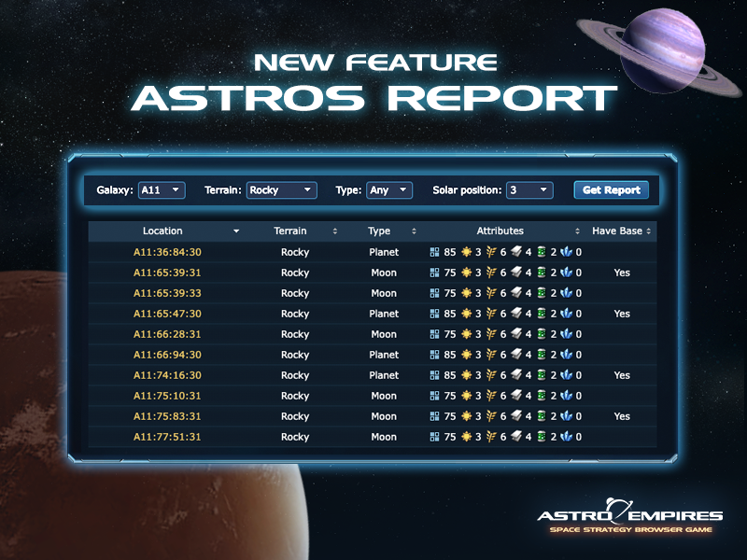The width and height of the screenshot is (747, 560).
Task: Click solar sun icon in A11:36:84:30 row
Action: (x=466, y=252)
